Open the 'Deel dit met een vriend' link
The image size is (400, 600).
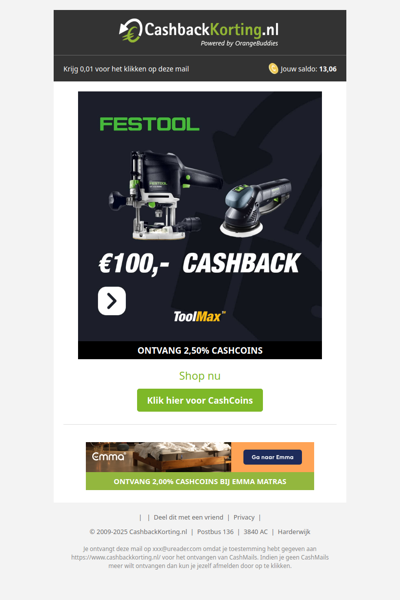click(x=188, y=517)
